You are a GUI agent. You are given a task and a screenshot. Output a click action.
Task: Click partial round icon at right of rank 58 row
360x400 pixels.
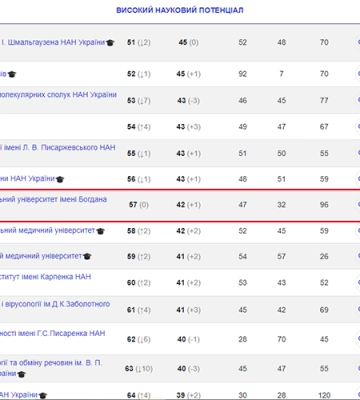(358, 231)
